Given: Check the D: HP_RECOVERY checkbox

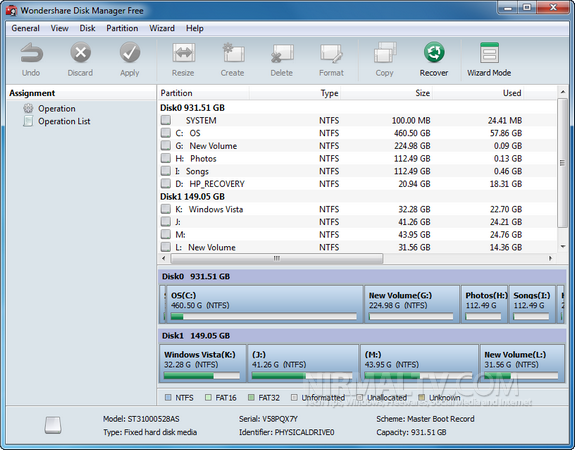Looking at the screenshot, I should (x=166, y=183).
